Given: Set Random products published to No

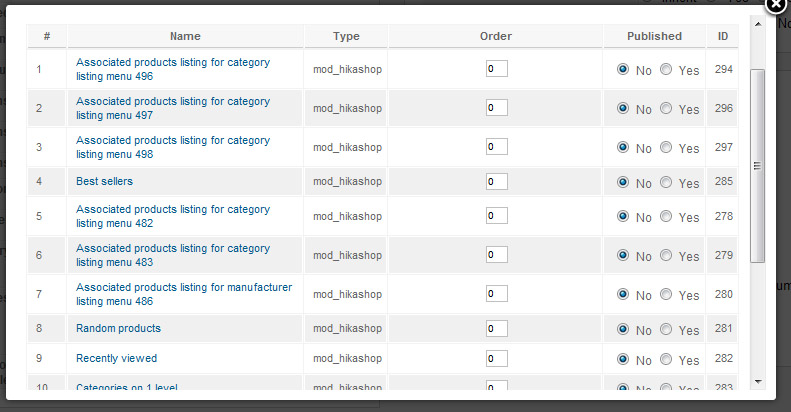Looking at the screenshot, I should [623, 329].
